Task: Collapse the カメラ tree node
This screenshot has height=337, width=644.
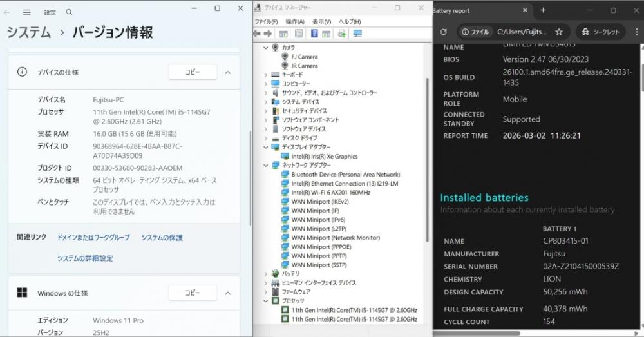Action: (266, 48)
